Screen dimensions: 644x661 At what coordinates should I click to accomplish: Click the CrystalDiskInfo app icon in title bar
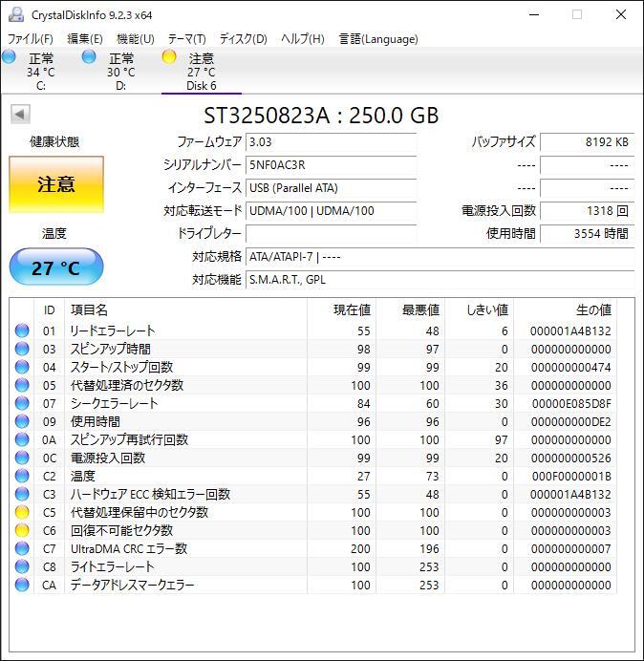click(16, 14)
